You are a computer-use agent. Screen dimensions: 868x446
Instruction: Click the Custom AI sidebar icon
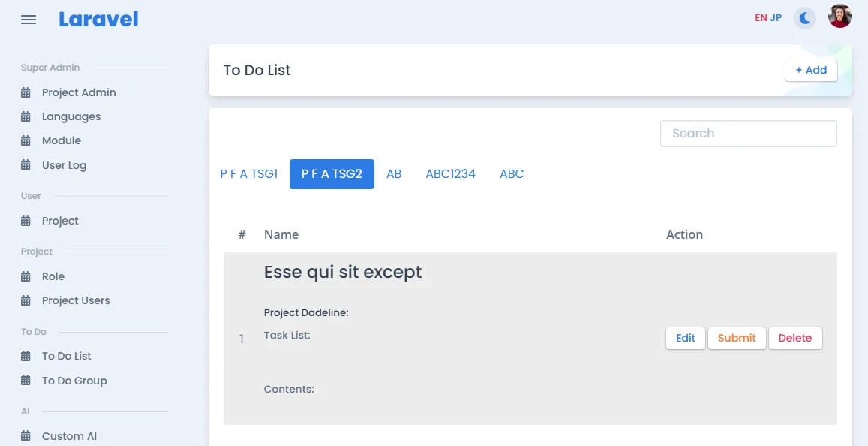coord(26,436)
